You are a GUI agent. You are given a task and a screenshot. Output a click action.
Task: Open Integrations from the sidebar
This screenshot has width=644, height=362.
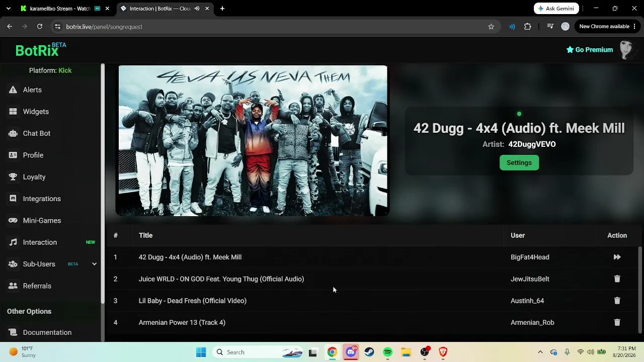click(42, 199)
